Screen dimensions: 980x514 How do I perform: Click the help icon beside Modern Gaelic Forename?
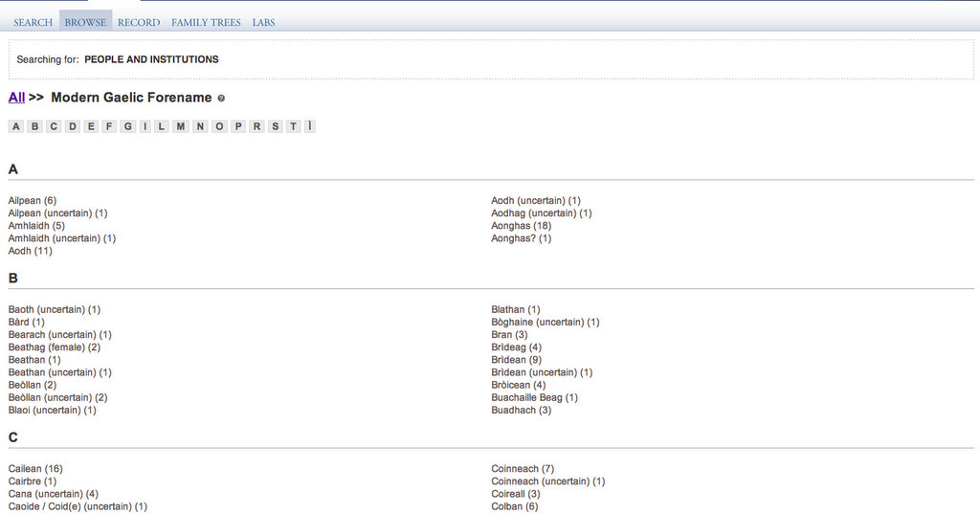click(x=221, y=99)
